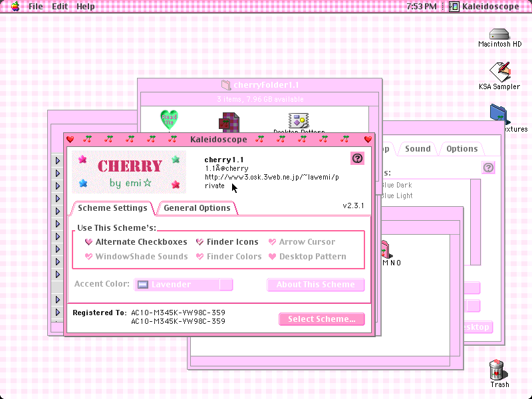Switch to the Sound tab in background window
Screen dimensions: 532x399
tap(418, 149)
